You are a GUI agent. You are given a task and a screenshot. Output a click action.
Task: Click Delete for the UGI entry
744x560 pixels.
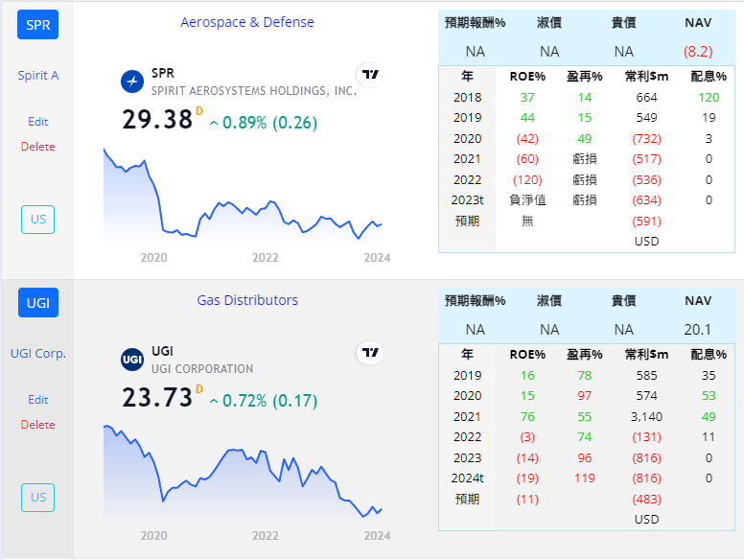pyautogui.click(x=38, y=425)
